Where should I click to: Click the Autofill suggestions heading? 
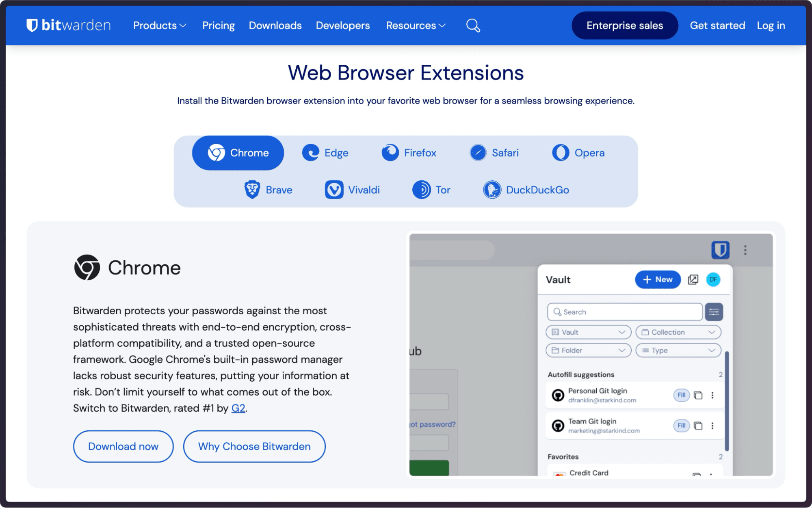[581, 374]
